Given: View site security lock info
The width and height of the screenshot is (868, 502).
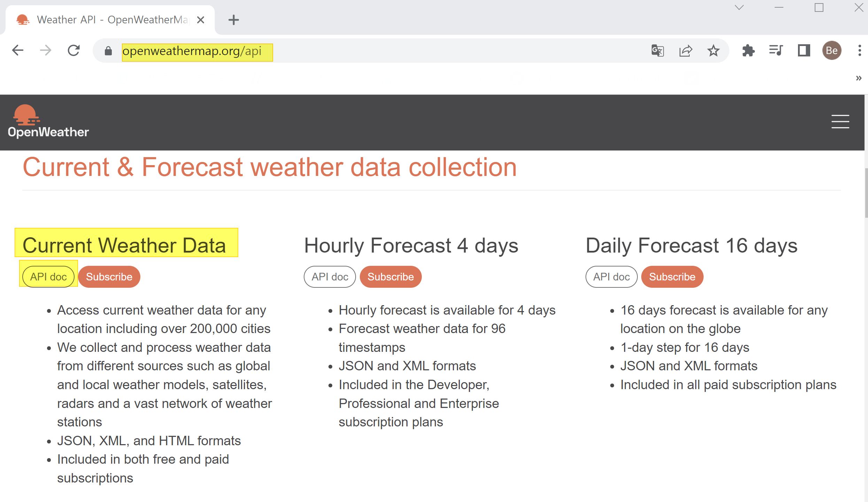Looking at the screenshot, I should point(108,51).
